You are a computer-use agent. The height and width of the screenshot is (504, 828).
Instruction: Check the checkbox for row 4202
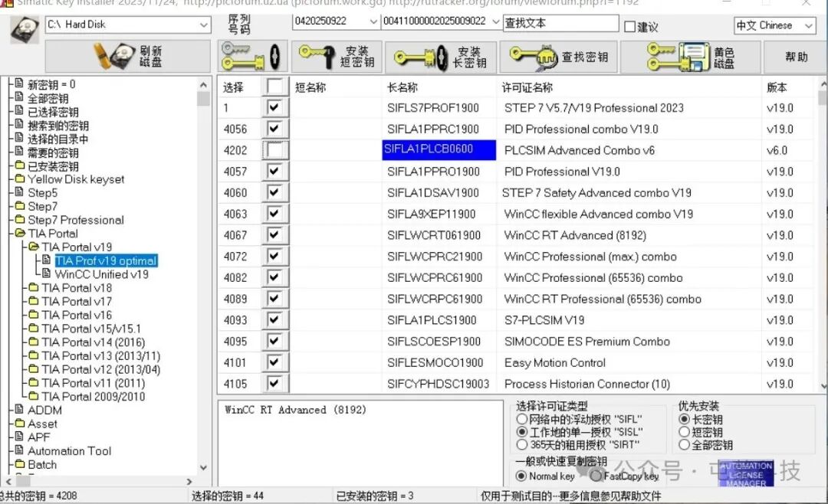pyautogui.click(x=274, y=150)
